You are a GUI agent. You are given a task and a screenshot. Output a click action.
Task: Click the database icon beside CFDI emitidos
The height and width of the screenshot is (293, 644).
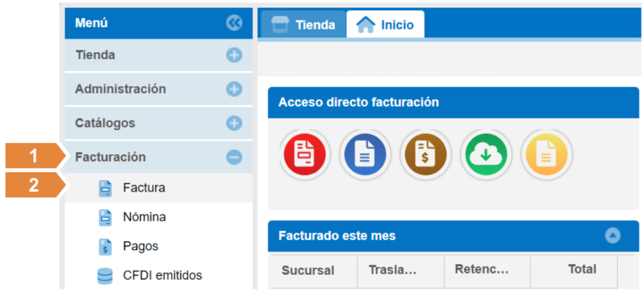pos(105,276)
